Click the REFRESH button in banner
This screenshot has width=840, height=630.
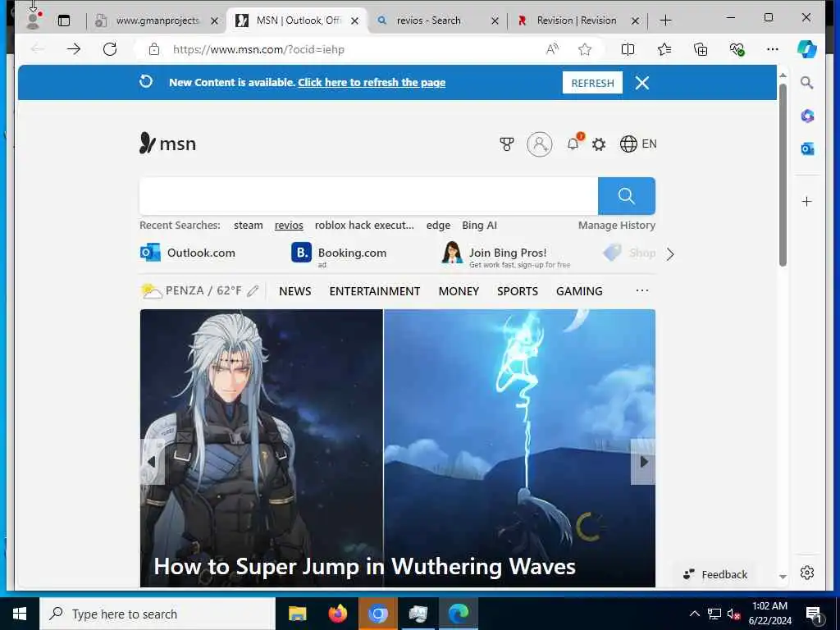click(592, 83)
